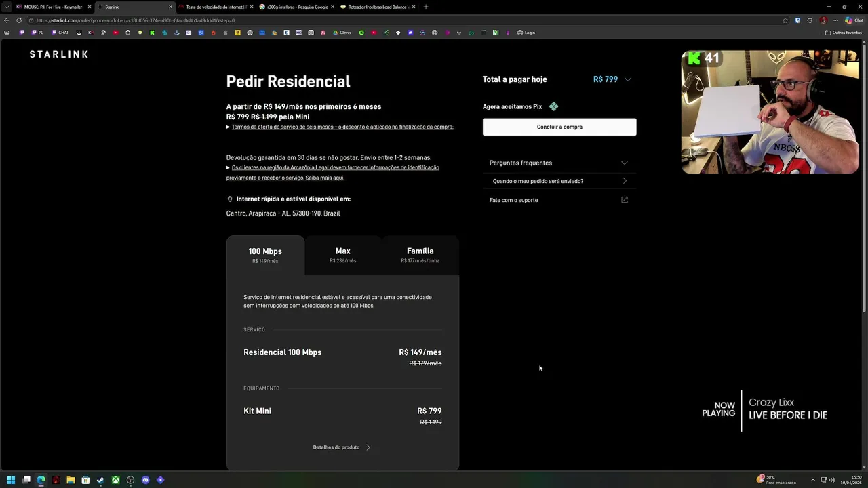
Task: Open File Explorer from taskbar
Action: 71,480
